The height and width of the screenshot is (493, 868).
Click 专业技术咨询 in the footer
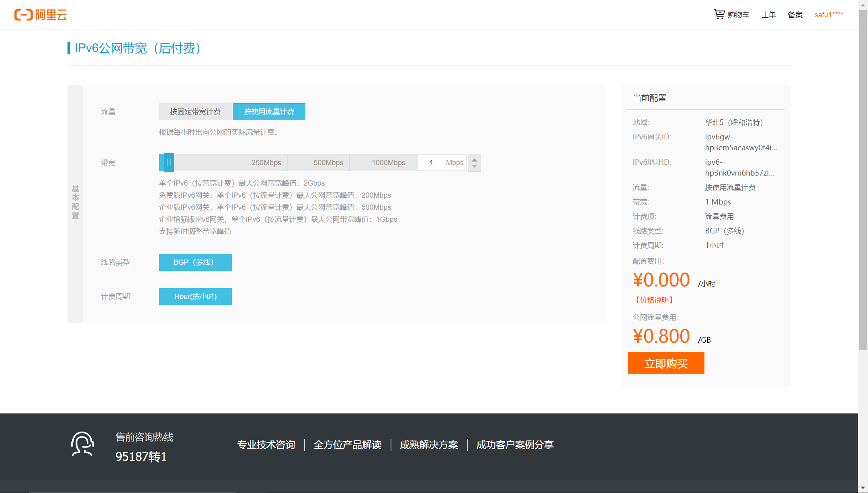point(266,445)
